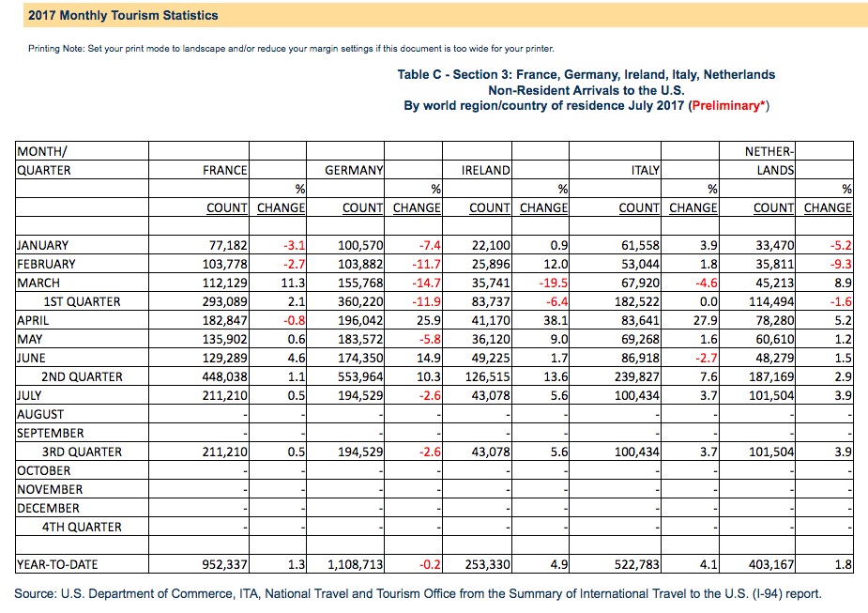Select Germany April count 196,042
Viewport: 868px width, 613px height.
point(360,321)
